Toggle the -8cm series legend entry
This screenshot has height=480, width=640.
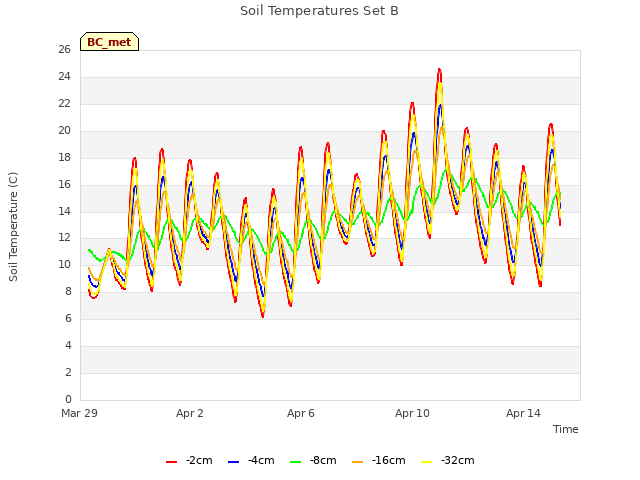[313, 460]
